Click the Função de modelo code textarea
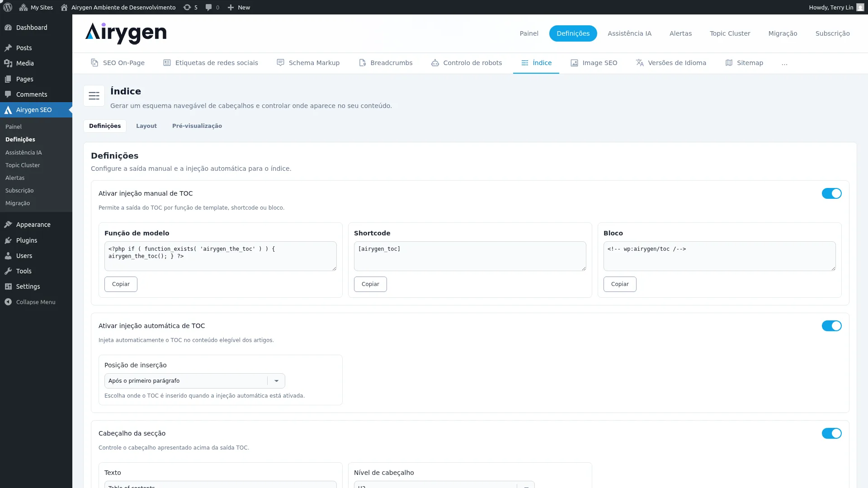This screenshot has height=488, width=868. 221,256
